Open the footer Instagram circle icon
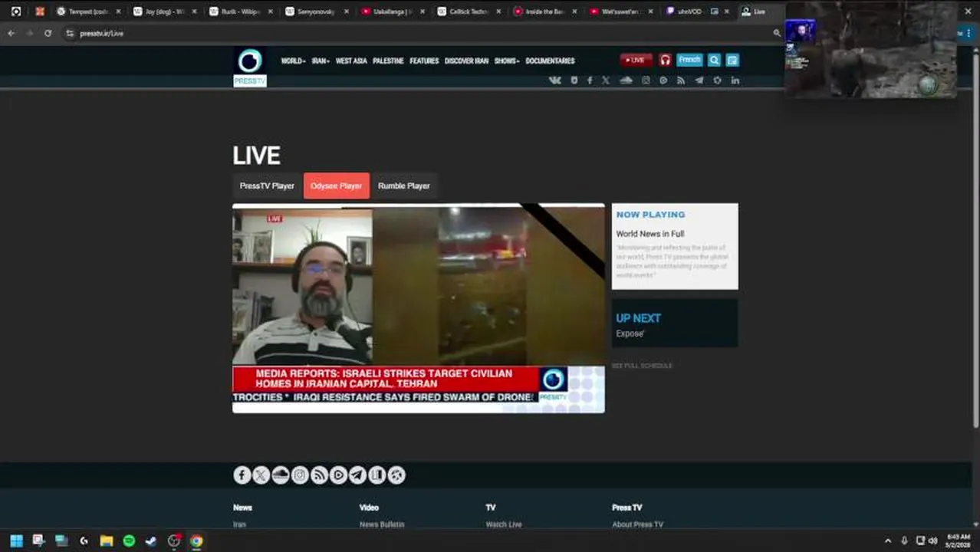Screen dimensions: 980x552 300,475
